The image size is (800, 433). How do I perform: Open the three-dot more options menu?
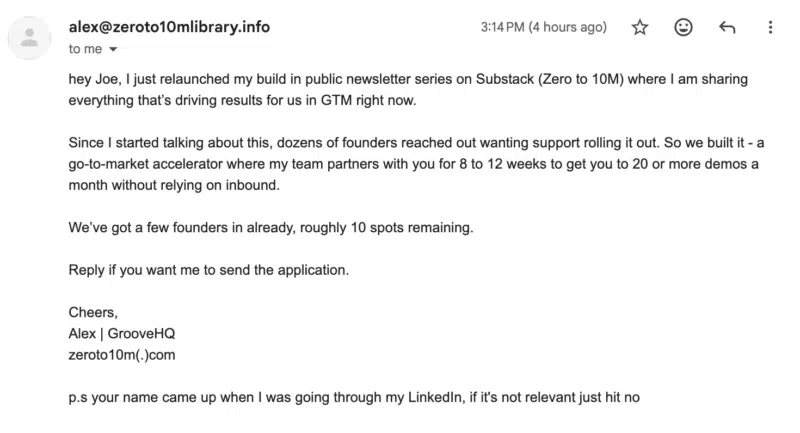pos(770,28)
